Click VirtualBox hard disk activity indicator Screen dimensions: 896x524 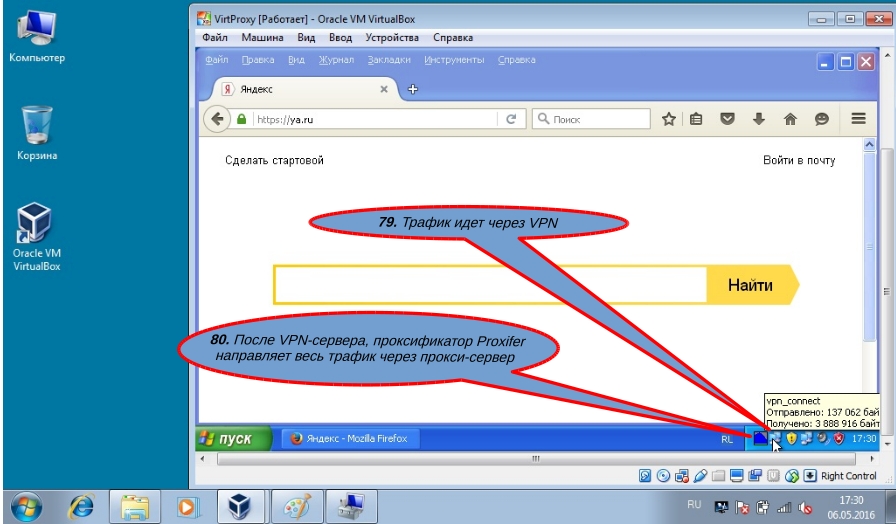(x=645, y=475)
